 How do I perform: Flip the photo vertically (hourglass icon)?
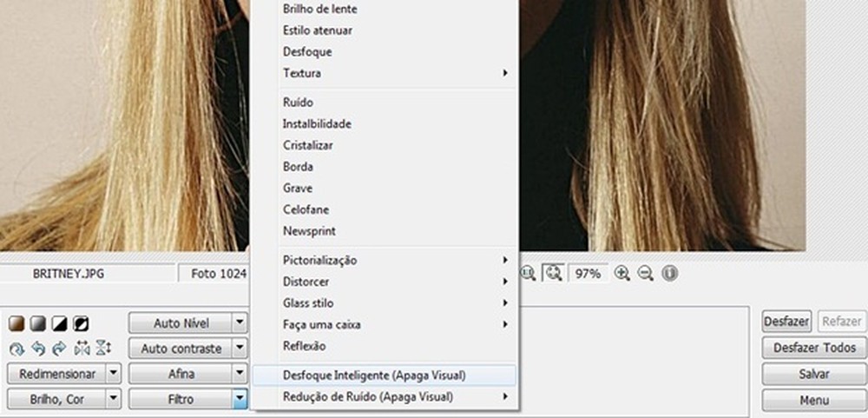point(103,348)
